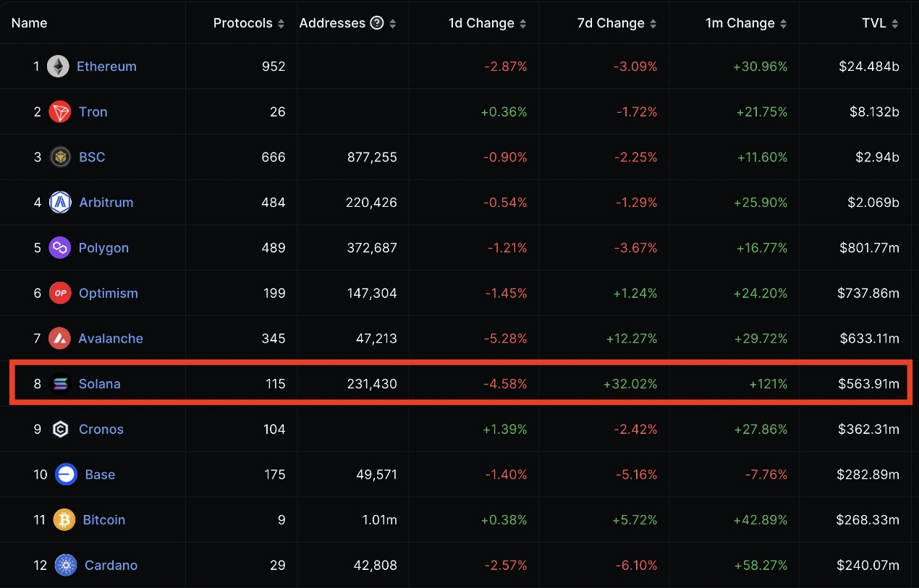Click Solana's 7d change +32.02%

[630, 384]
